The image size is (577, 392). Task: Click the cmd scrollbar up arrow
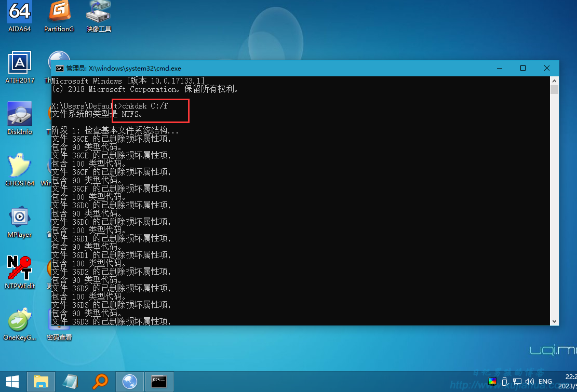(x=554, y=80)
